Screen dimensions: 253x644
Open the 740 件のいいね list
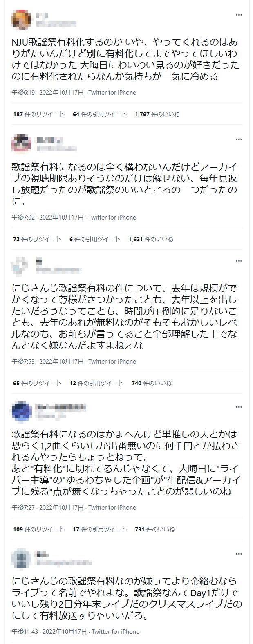[152, 383]
